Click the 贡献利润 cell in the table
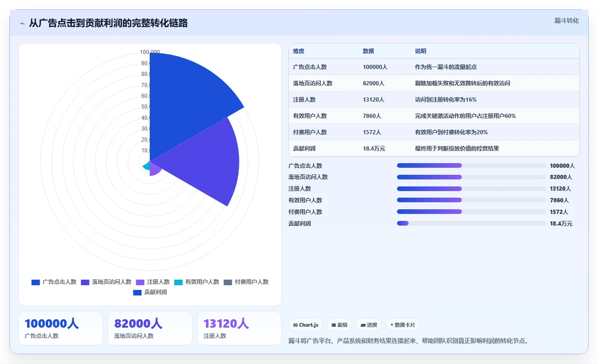 [x=304, y=149]
